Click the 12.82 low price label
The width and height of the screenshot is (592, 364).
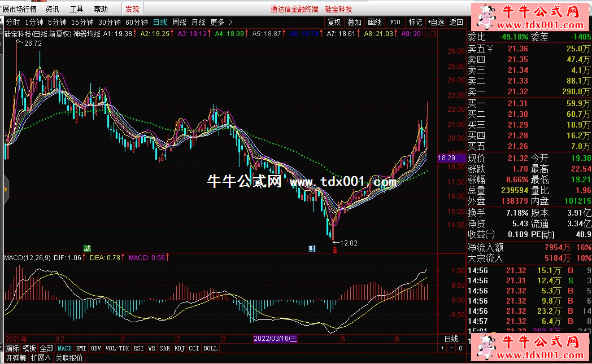pyautogui.click(x=349, y=243)
